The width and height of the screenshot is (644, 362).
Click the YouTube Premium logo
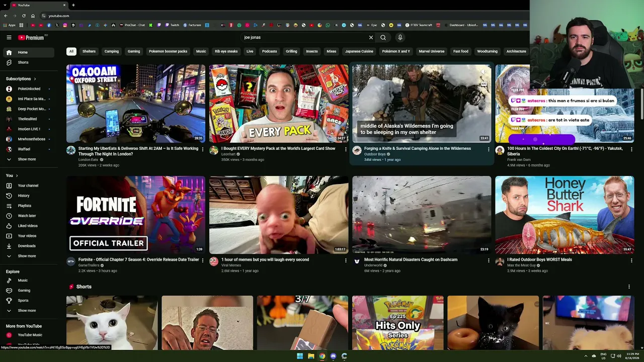pyautogui.click(x=32, y=37)
